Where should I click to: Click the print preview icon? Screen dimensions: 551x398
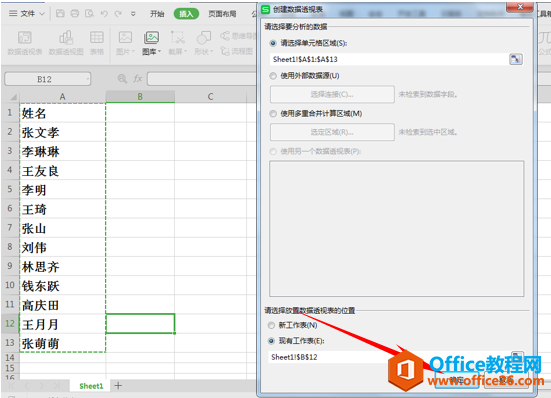(x=89, y=14)
